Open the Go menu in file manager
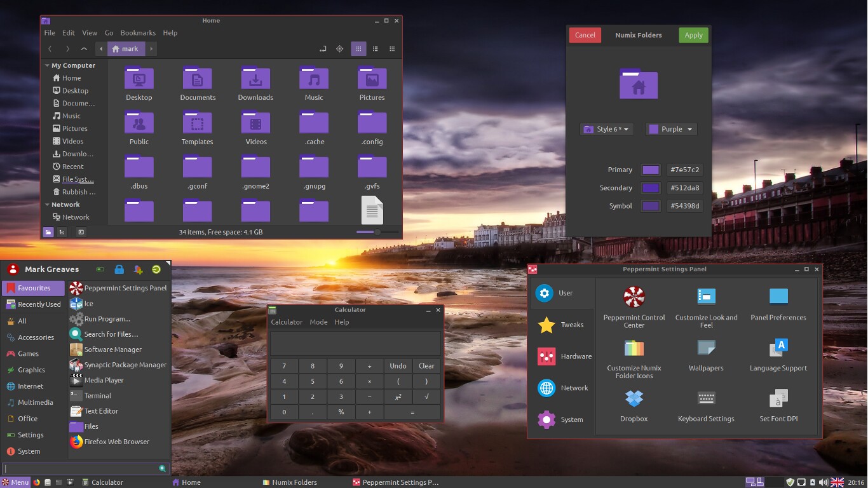The image size is (868, 488). 109,33
